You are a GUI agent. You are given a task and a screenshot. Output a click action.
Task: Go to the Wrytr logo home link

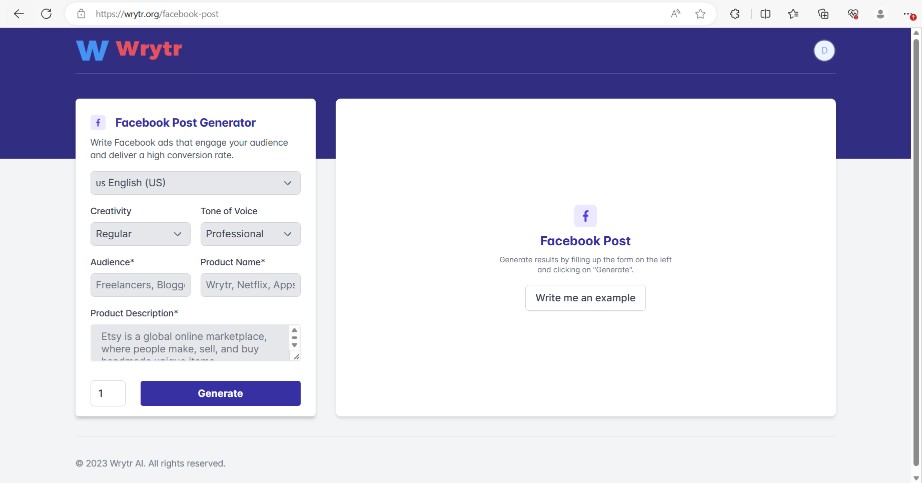(129, 50)
